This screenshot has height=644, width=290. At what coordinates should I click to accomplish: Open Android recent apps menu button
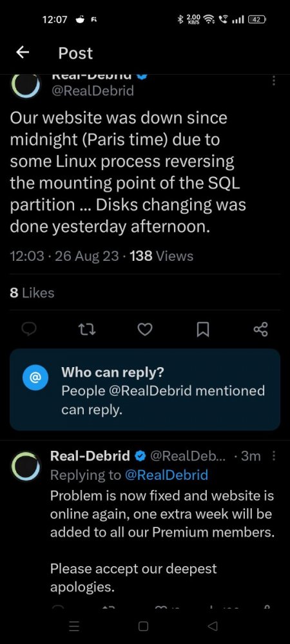(x=74, y=626)
